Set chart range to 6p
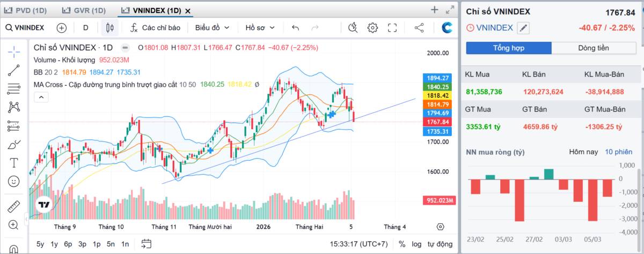This screenshot has width=644, height=254. click(68, 244)
